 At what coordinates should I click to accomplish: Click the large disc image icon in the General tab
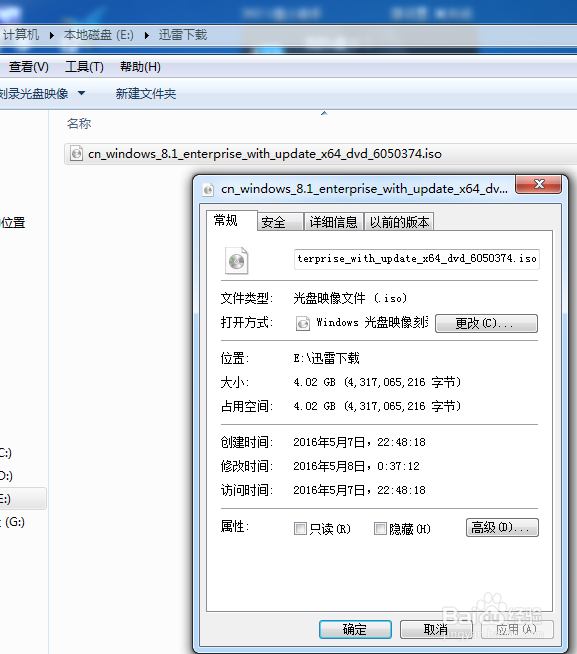click(237, 261)
